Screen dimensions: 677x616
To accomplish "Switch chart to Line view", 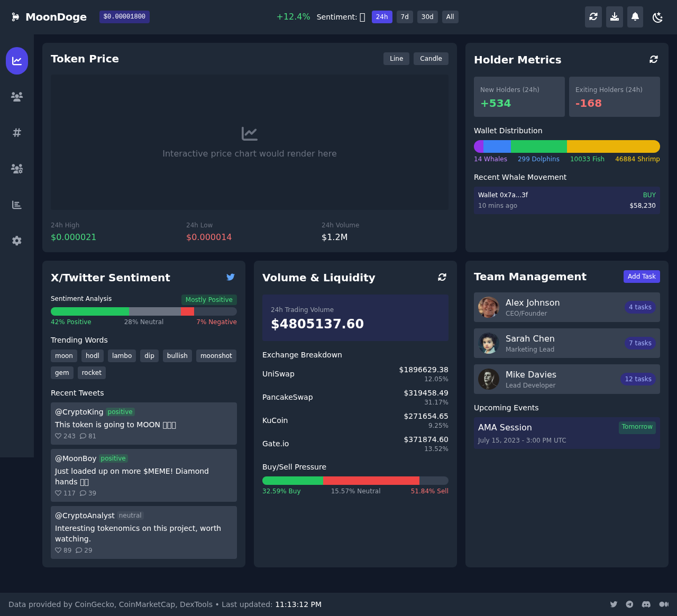I will click(396, 59).
